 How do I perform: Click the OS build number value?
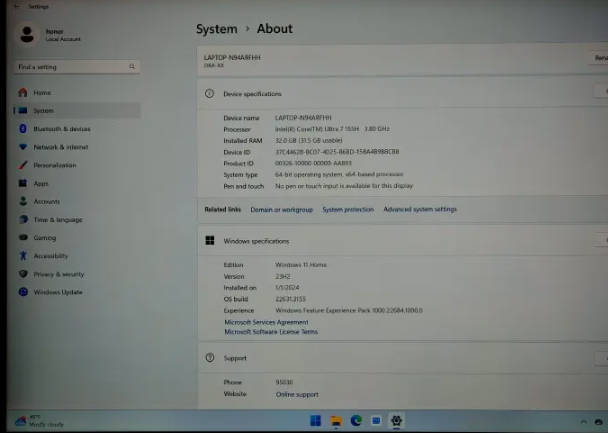290,299
